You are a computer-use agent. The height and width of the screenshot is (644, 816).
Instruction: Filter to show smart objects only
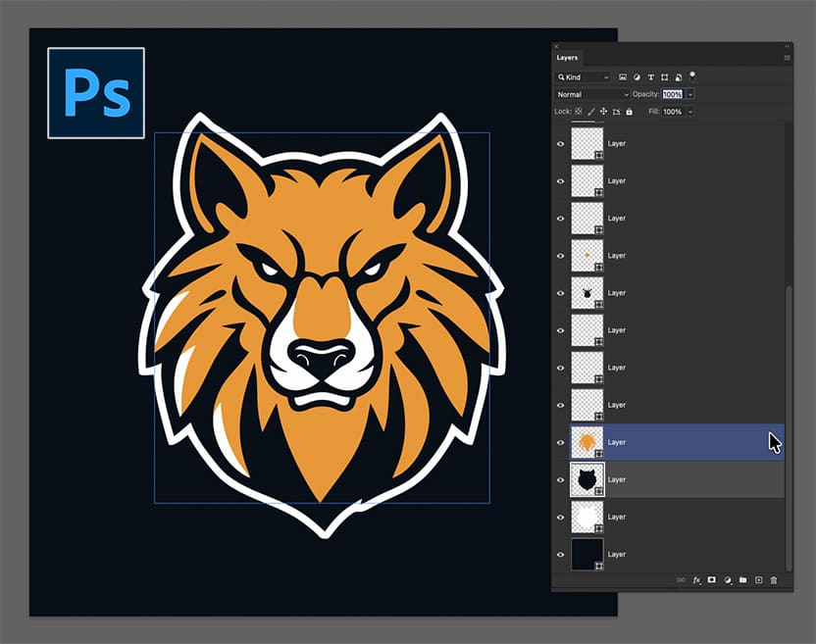tap(679, 76)
